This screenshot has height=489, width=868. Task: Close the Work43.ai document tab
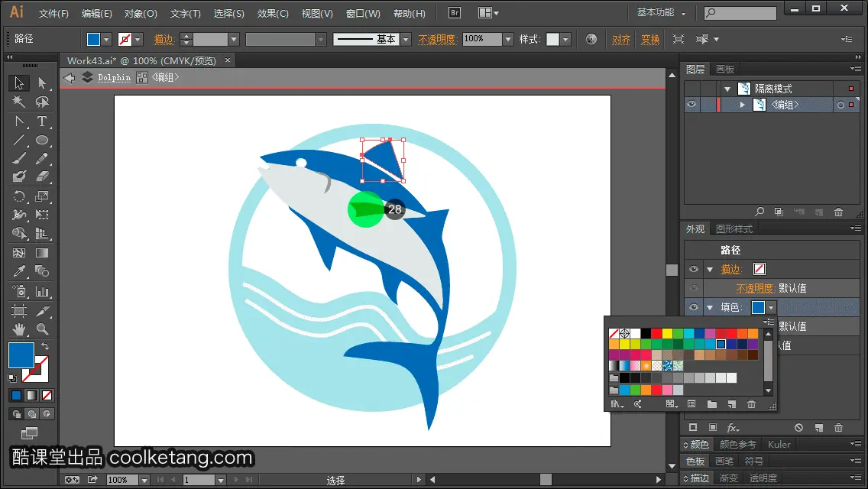tap(228, 60)
